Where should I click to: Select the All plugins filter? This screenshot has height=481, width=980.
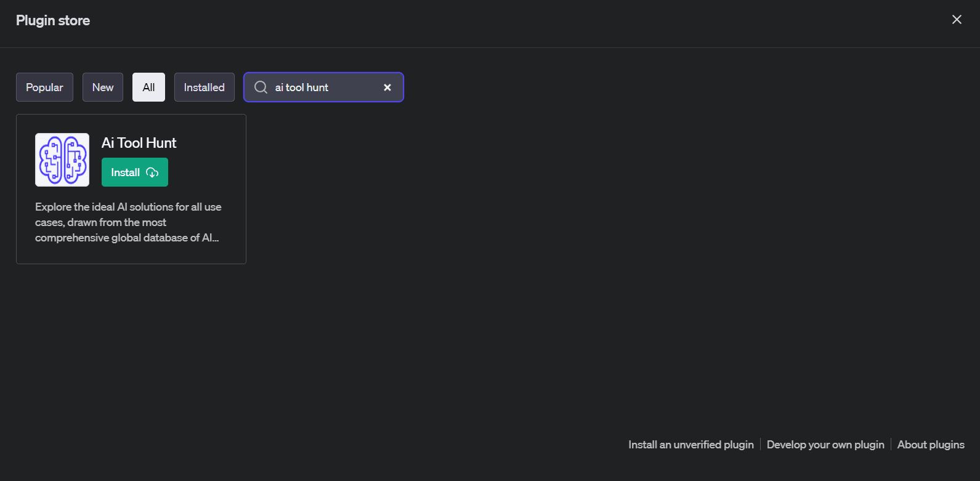click(148, 87)
